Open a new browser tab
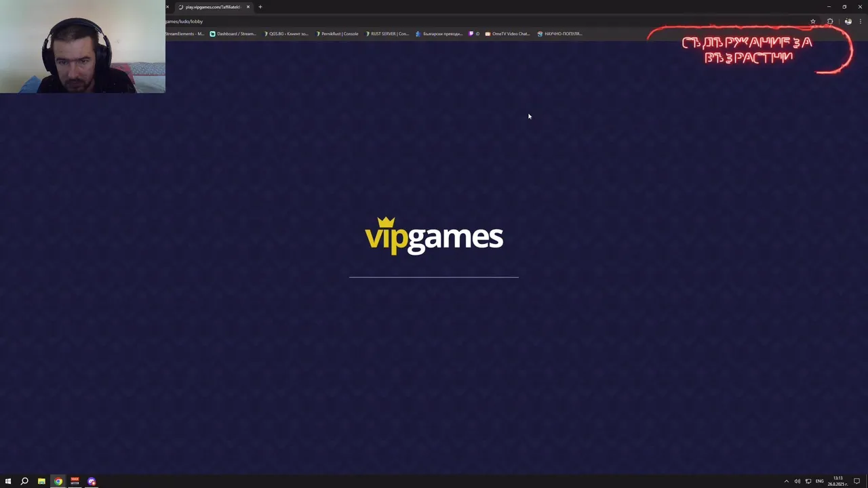868x488 pixels. pos(260,7)
